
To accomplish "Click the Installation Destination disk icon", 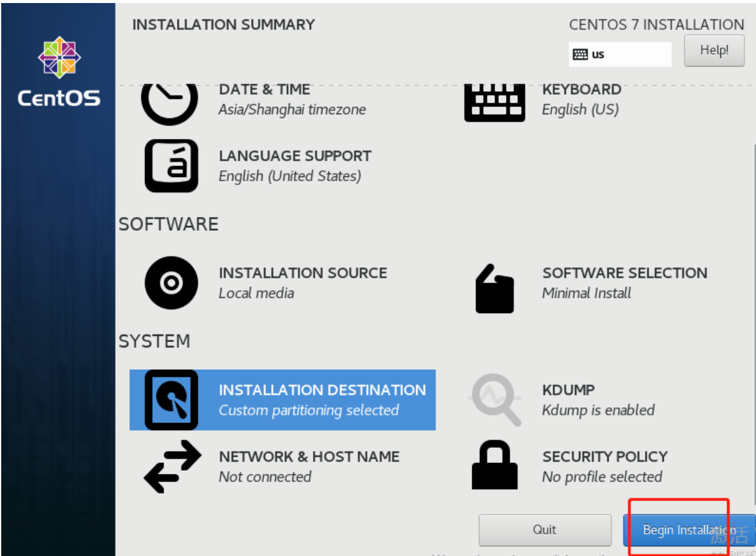I will 171,399.
